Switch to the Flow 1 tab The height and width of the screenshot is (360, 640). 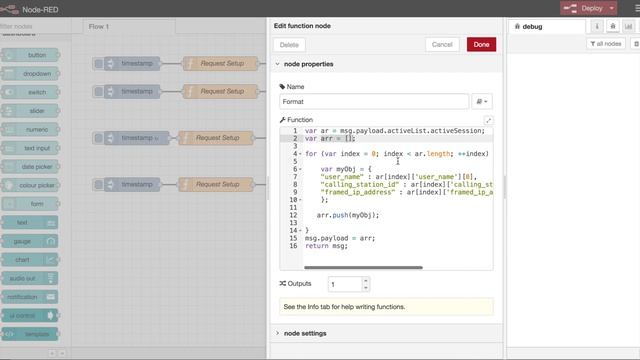coord(124,27)
